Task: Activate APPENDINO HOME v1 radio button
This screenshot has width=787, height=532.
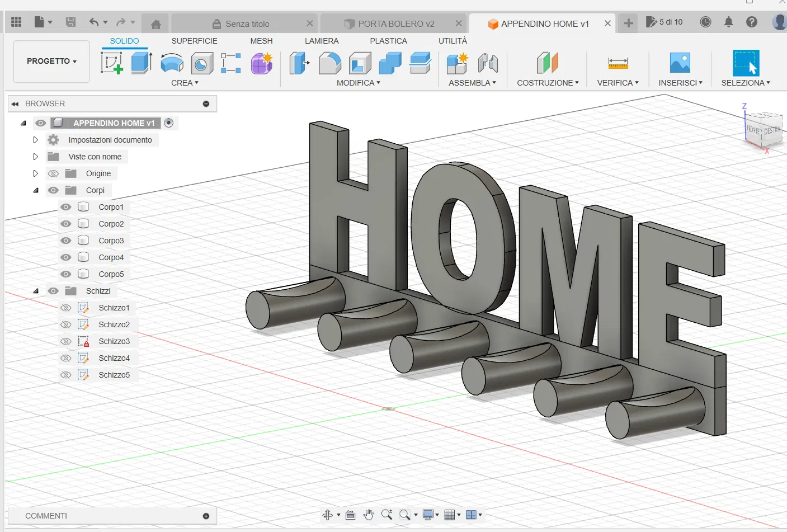Action: (x=169, y=123)
